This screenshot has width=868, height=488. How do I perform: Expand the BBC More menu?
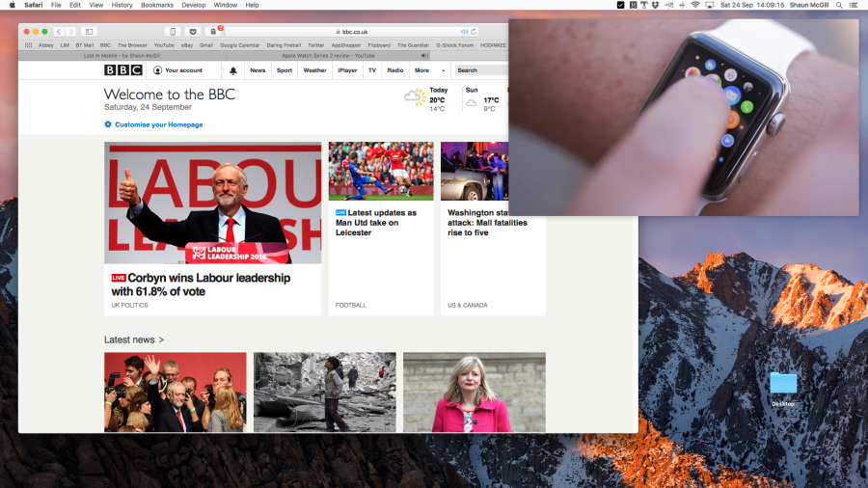tap(429, 70)
